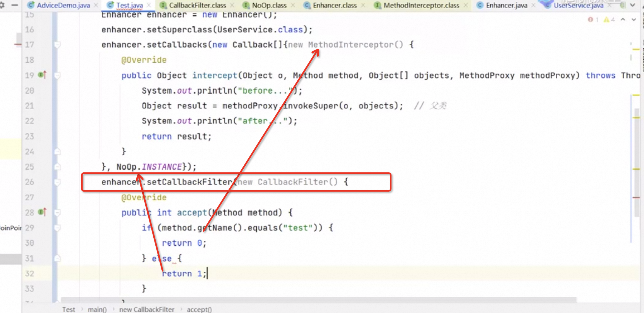Viewport: 644px width, 313px height.
Task: Close the NoOp.class tab
Action: click(x=293, y=5)
